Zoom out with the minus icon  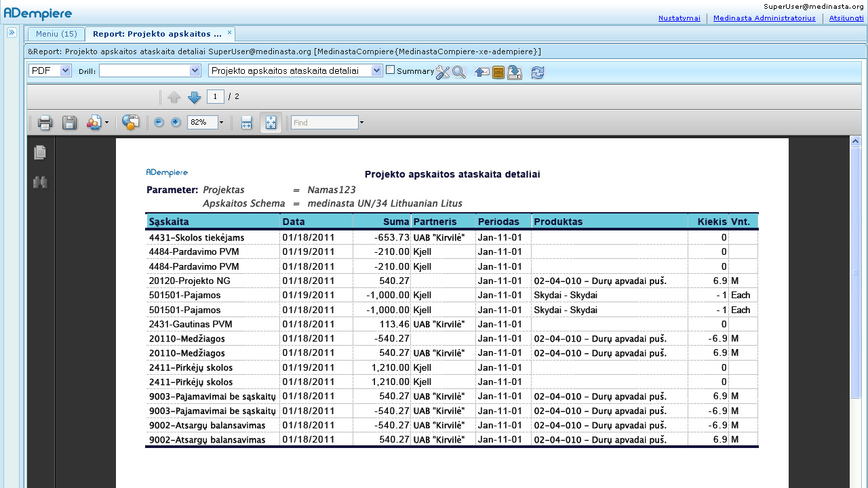159,122
